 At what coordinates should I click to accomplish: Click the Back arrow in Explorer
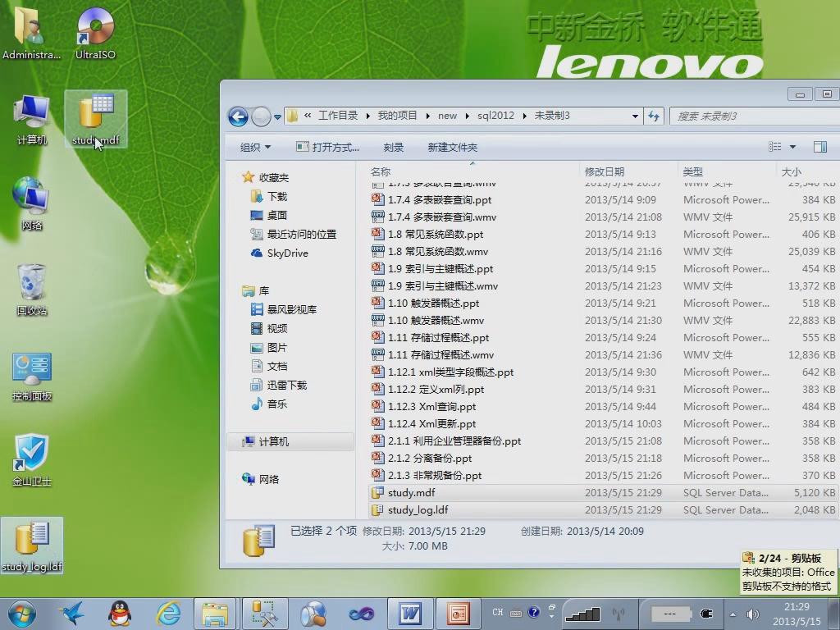[x=239, y=116]
